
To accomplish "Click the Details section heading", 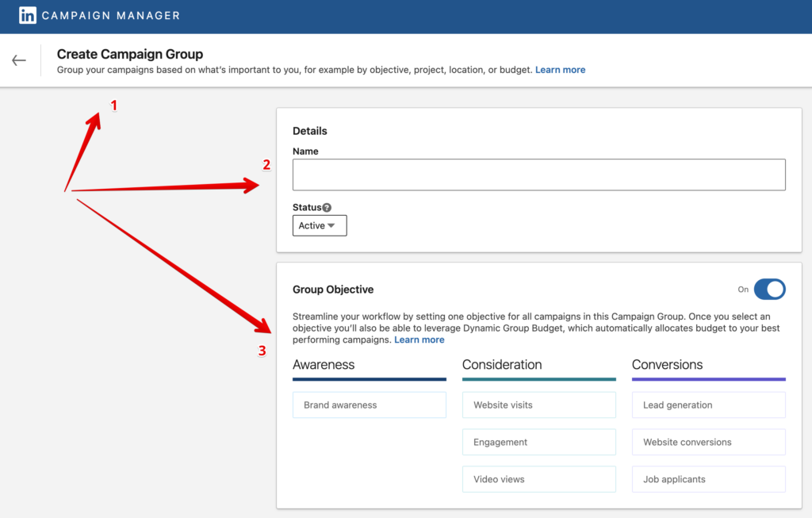I will (x=310, y=131).
